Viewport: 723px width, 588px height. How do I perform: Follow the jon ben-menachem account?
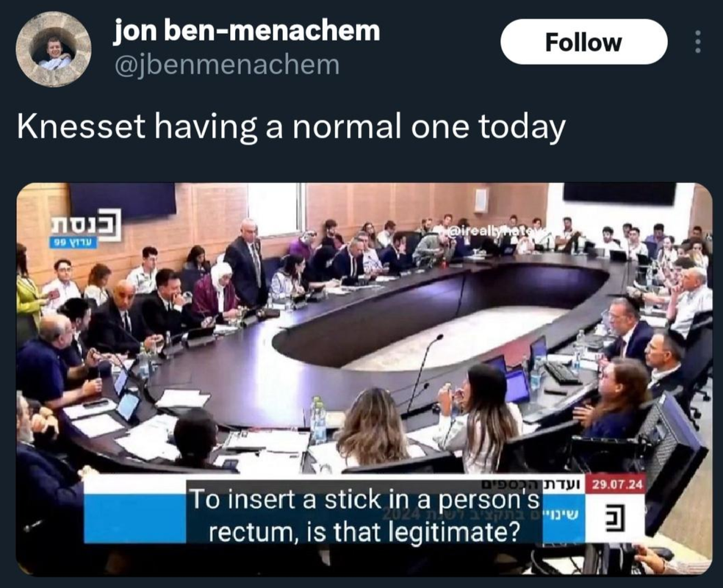pyautogui.click(x=583, y=42)
